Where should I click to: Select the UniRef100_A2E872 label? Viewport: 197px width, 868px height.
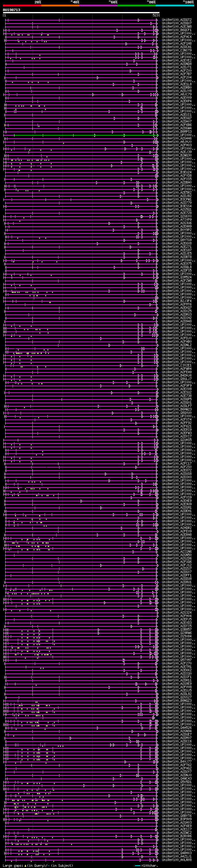pyautogui.click(x=176, y=470)
